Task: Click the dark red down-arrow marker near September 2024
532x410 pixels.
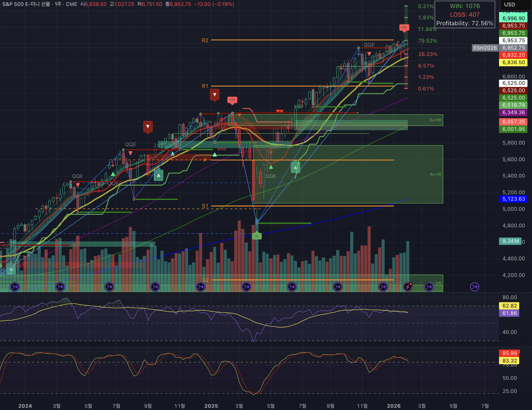Action: 148,127
